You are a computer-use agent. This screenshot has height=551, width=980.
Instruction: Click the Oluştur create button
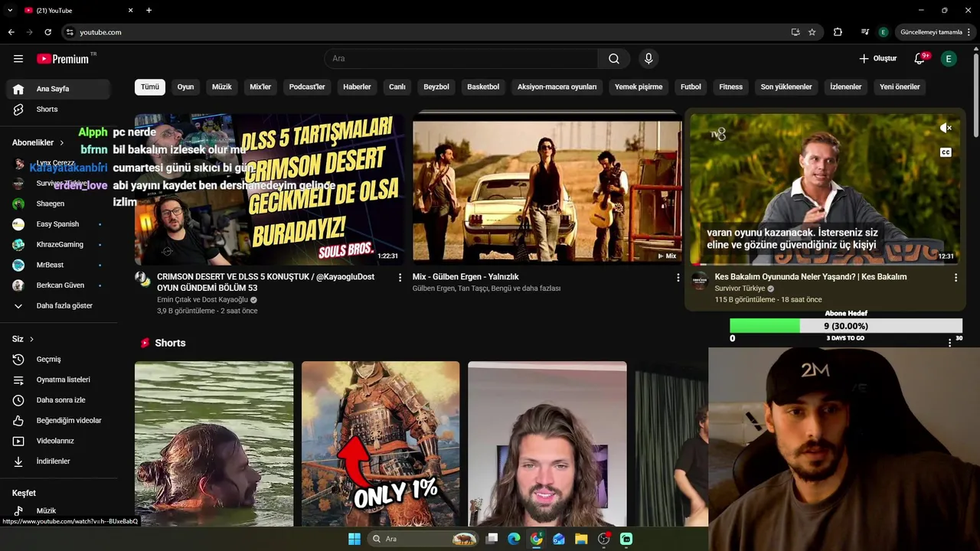coord(878,59)
